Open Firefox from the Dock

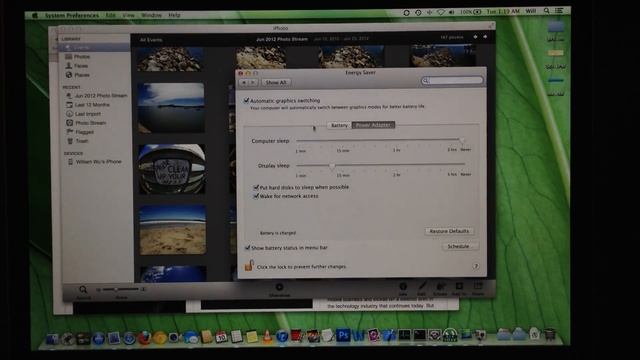(144, 338)
